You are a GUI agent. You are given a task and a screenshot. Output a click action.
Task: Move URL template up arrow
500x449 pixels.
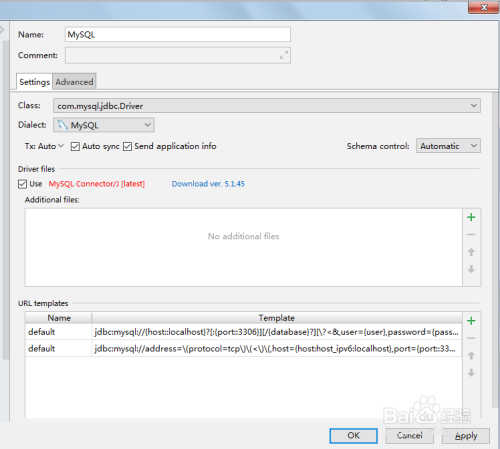(471, 356)
